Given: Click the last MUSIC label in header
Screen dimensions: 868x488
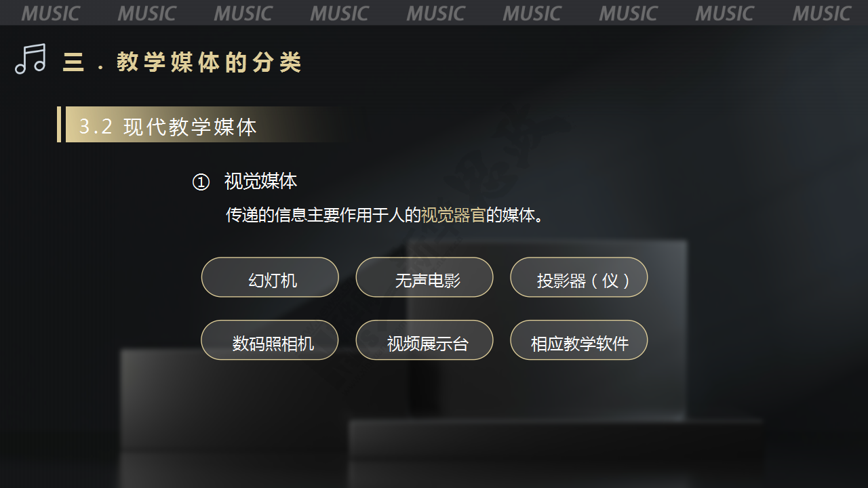Looking at the screenshot, I should click(821, 14).
